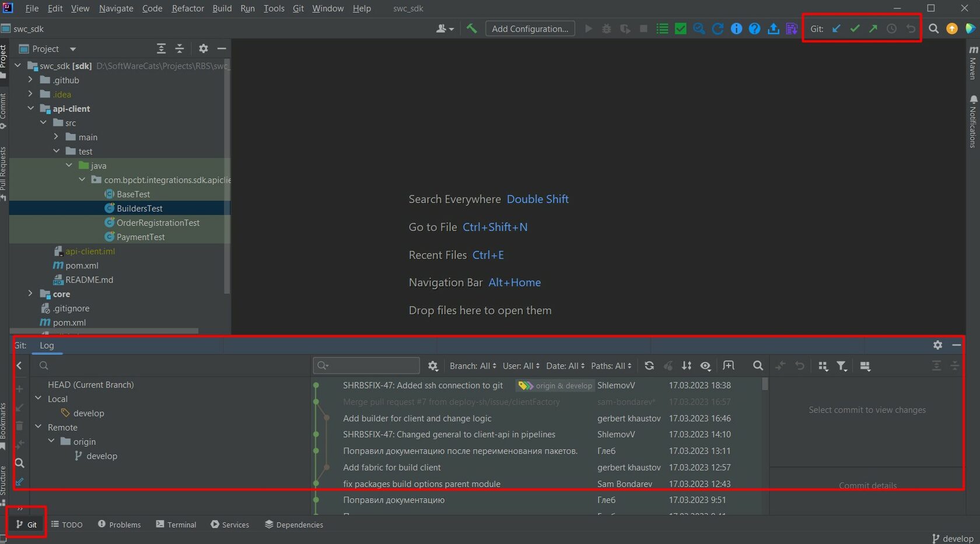Open the Paths: All filter dropdown

611,366
